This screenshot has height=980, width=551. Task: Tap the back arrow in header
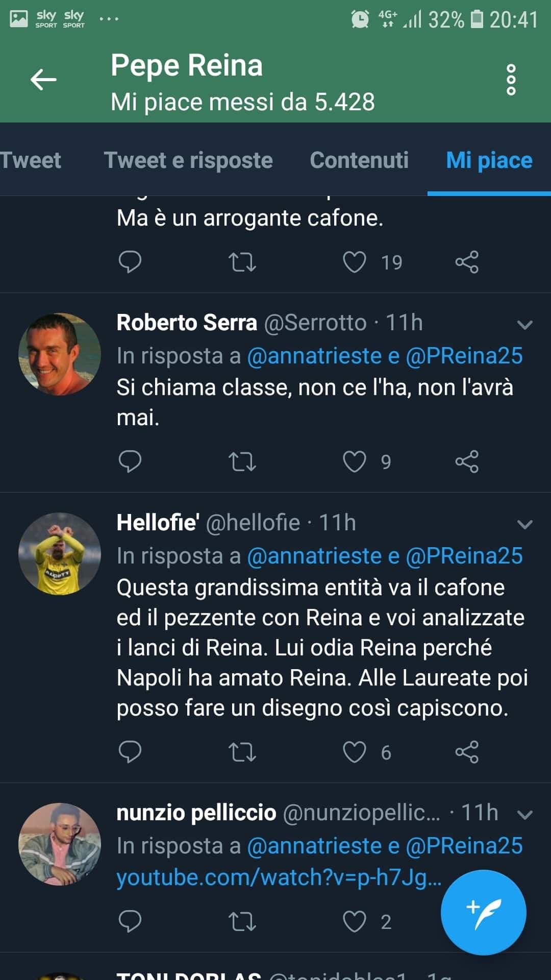(43, 80)
